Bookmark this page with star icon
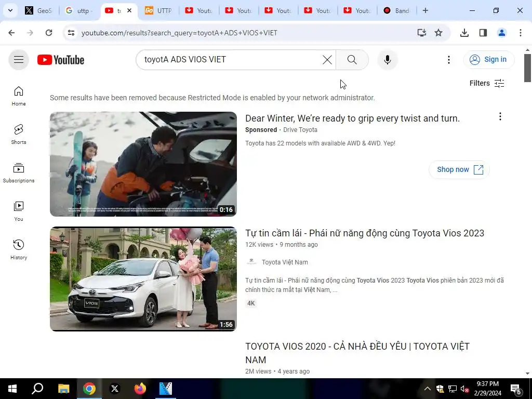 click(438, 33)
